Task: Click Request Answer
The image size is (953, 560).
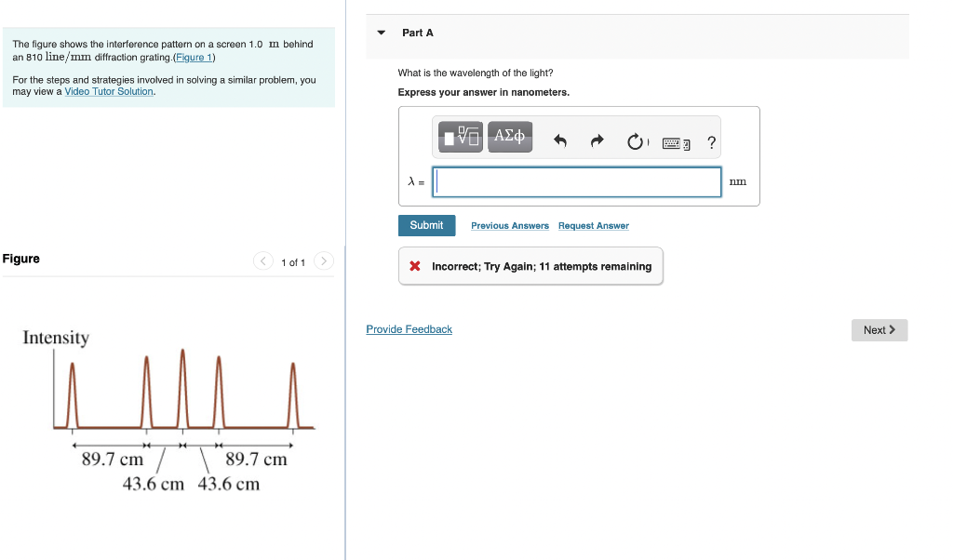Action: [593, 225]
